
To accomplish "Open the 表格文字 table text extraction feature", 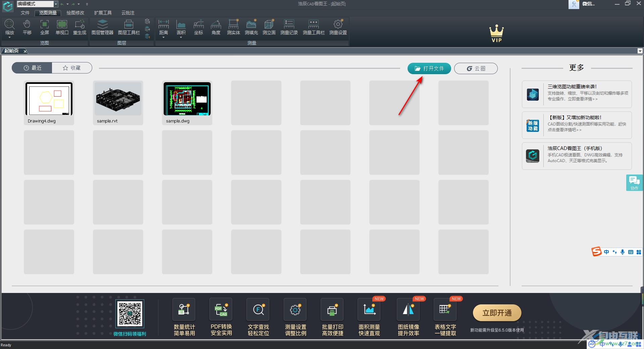I will pos(445,309).
